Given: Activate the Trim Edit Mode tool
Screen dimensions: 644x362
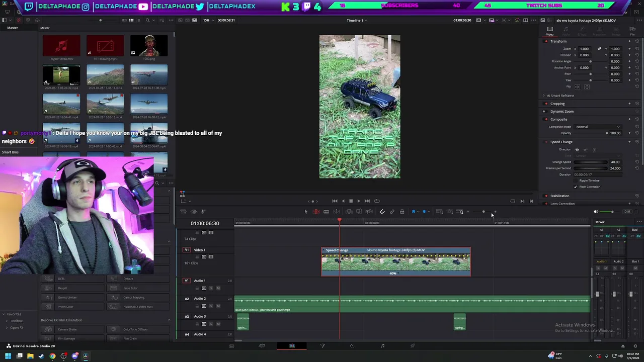Looking at the screenshot, I should pyautogui.click(x=316, y=212).
